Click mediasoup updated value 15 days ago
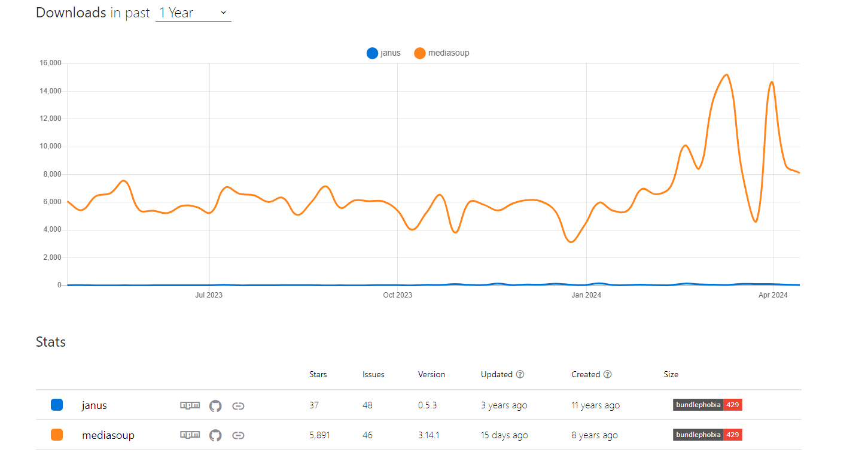 pos(504,435)
